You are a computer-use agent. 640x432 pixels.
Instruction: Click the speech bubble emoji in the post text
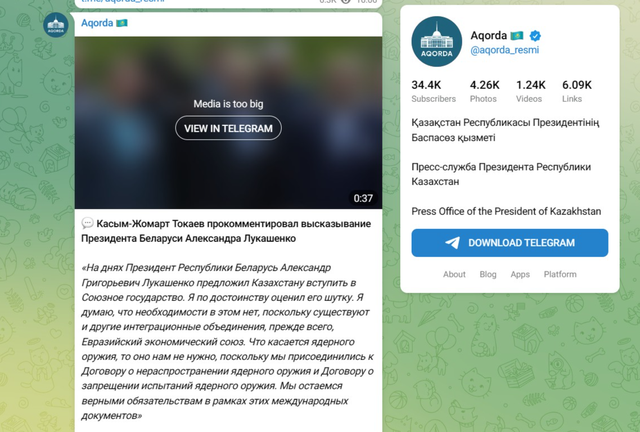pyautogui.click(x=87, y=223)
